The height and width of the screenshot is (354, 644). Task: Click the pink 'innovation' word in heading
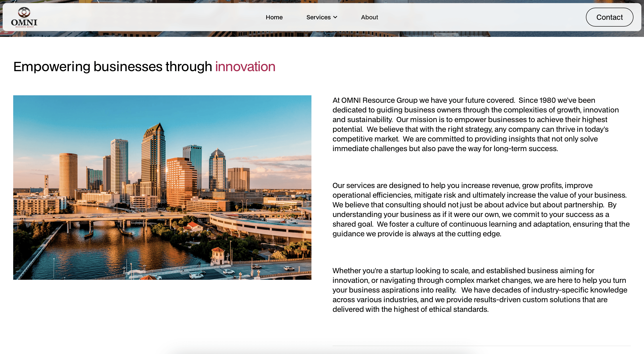pyautogui.click(x=245, y=67)
